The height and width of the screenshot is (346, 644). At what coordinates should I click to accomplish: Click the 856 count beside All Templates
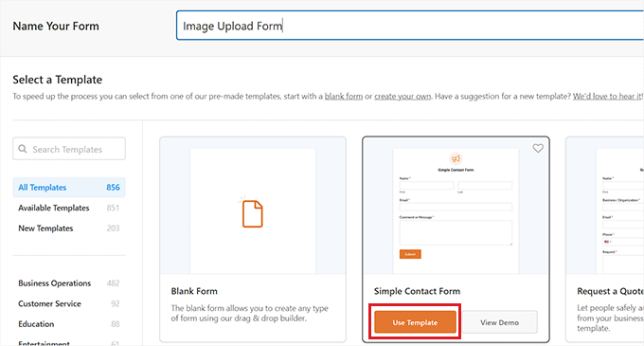point(113,188)
